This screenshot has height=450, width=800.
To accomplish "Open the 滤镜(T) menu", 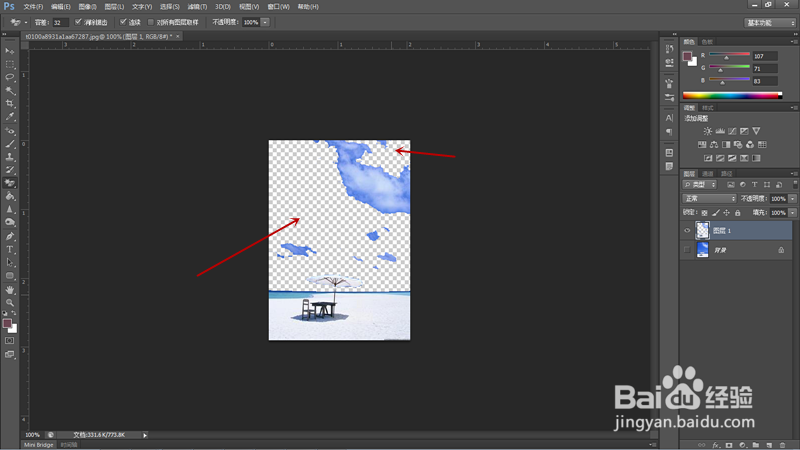I will click(197, 7).
